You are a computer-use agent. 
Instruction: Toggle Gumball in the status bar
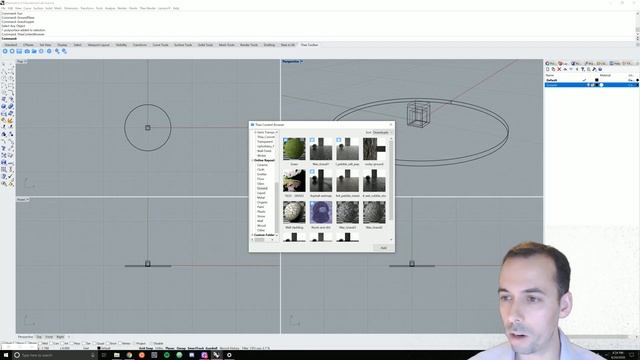tap(211, 348)
